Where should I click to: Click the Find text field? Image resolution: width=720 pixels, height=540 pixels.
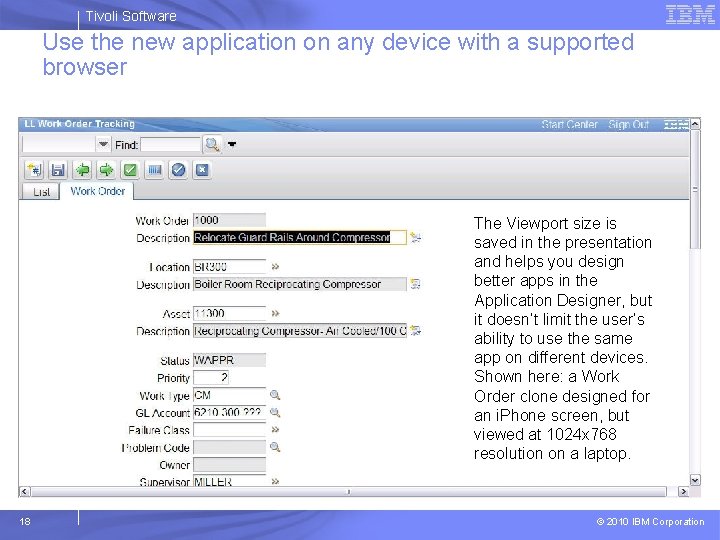[170, 145]
